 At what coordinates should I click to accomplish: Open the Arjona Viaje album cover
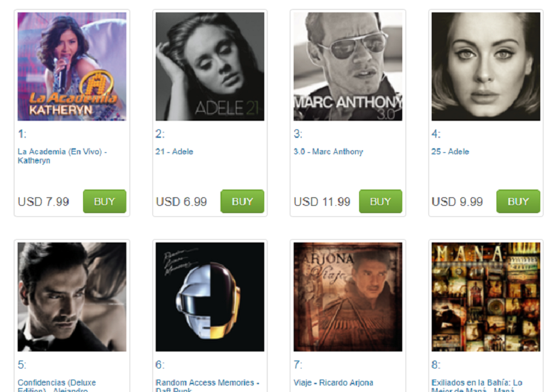point(348,297)
